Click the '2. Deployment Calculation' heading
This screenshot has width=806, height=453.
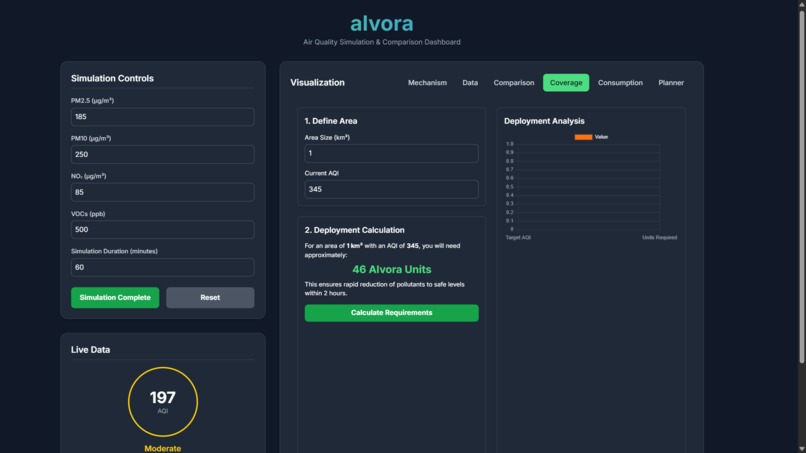coord(354,230)
